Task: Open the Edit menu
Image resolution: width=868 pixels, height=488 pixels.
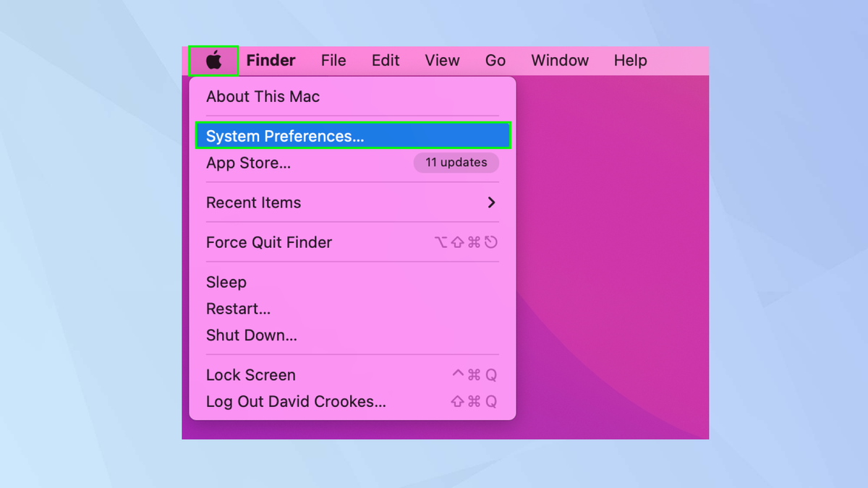Action: click(385, 60)
